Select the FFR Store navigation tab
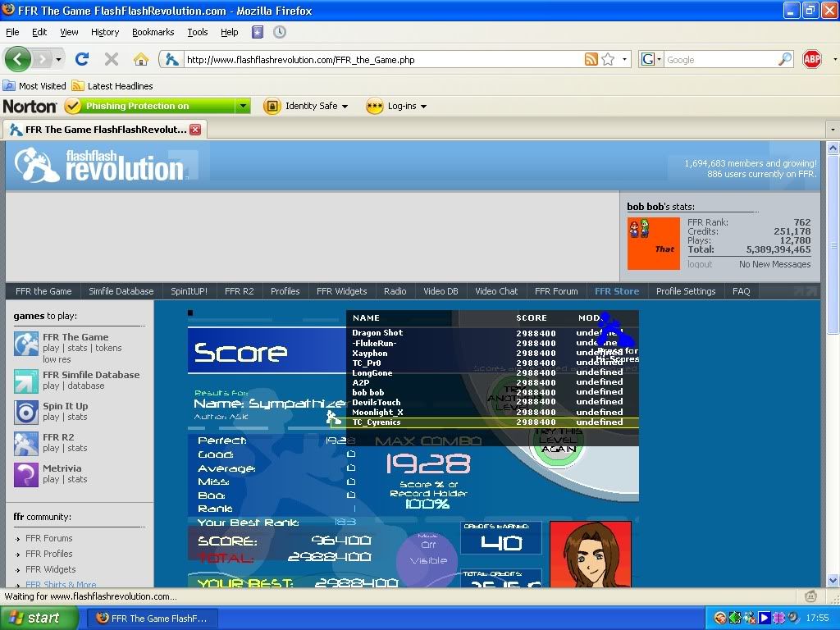Image resolution: width=840 pixels, height=630 pixels. tap(616, 291)
